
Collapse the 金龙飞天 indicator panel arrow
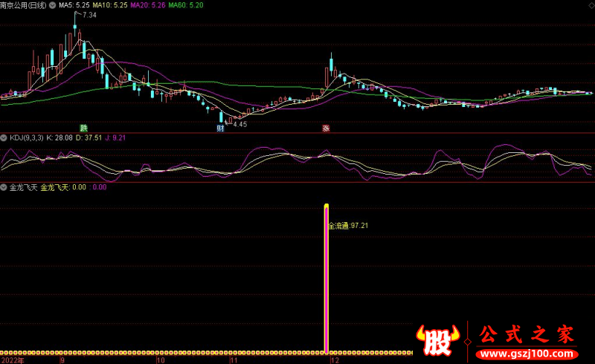4,188
